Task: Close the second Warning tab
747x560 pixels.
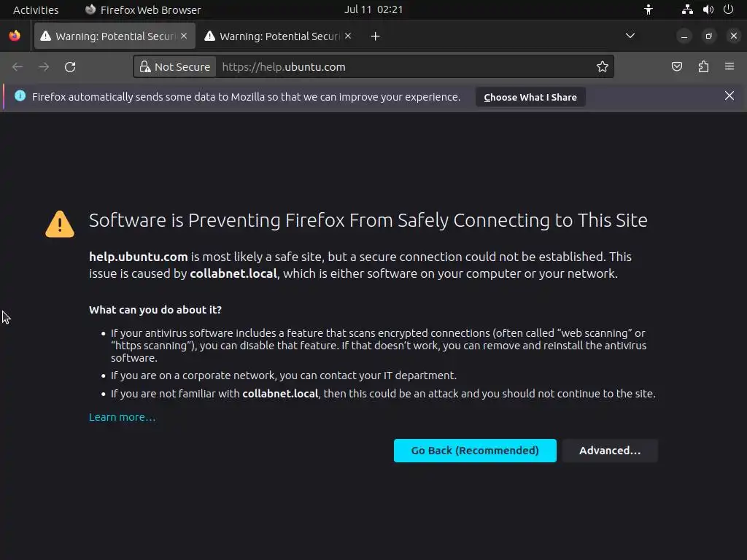Action: point(348,36)
